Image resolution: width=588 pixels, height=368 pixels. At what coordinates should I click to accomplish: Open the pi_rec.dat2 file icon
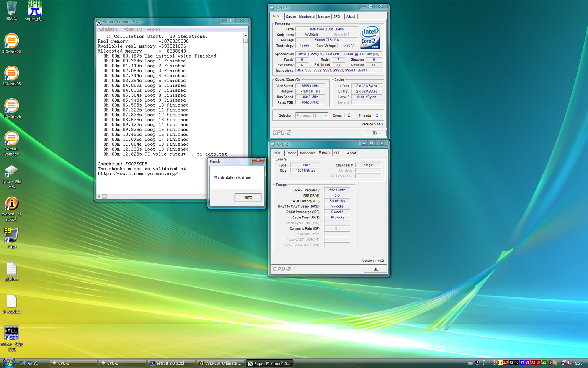click(11, 304)
